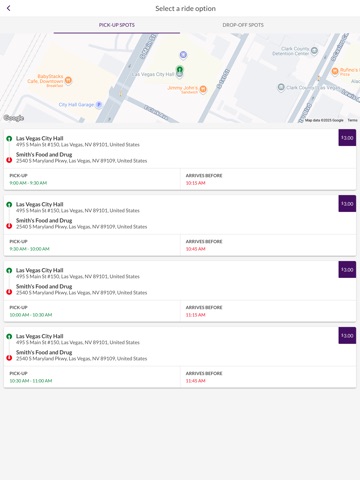Select $3.00 price for 10:30 AM ride
This screenshot has height=480, width=360.
point(347,336)
